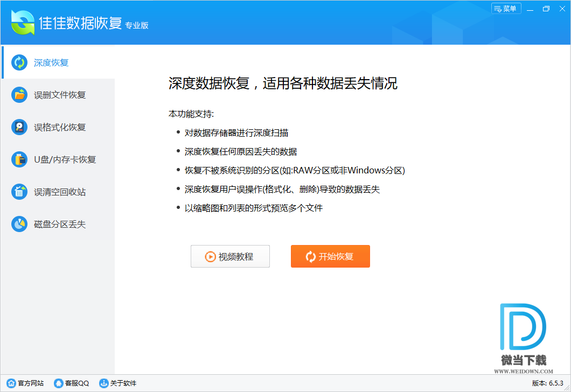571x392 pixels.
Task: Click the 本功能支持: label
Action: click(191, 114)
